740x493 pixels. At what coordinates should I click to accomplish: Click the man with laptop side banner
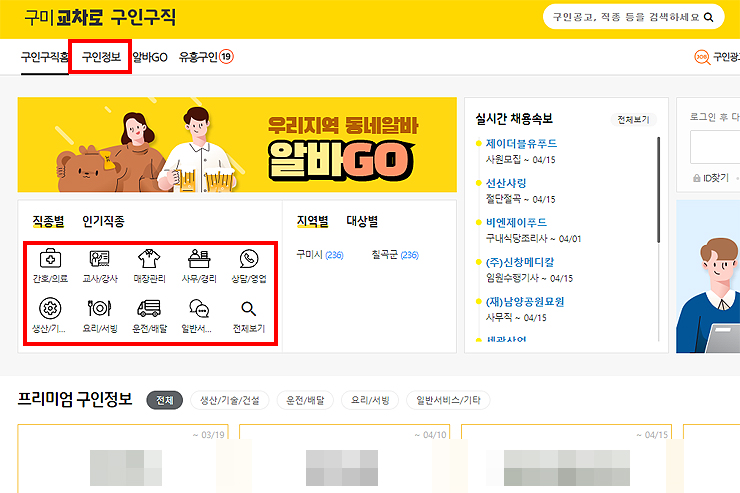(708, 276)
